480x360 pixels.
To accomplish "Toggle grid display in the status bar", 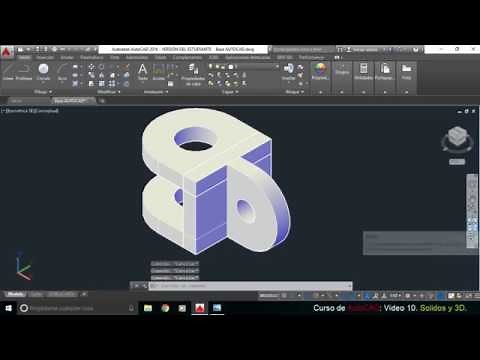I will (x=284, y=295).
